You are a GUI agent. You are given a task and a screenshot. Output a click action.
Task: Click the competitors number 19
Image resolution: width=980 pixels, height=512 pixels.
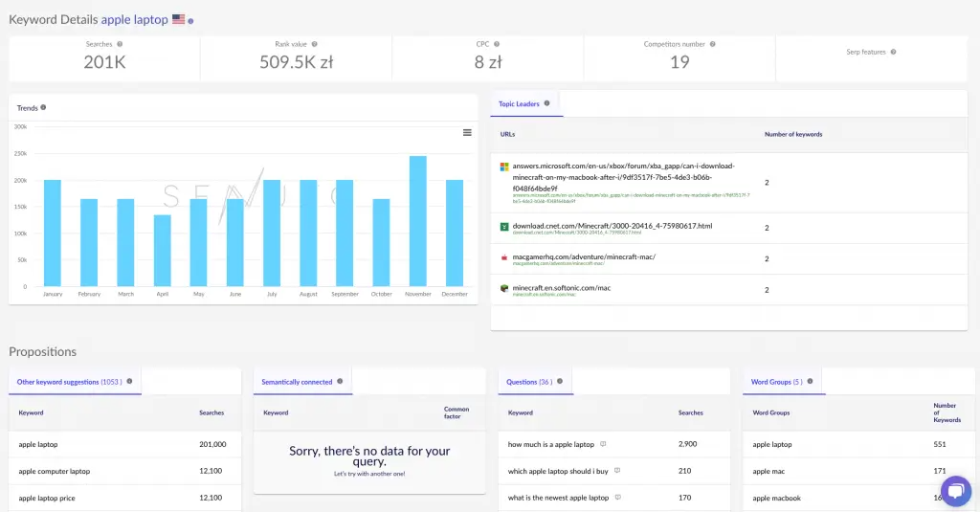[x=679, y=62]
